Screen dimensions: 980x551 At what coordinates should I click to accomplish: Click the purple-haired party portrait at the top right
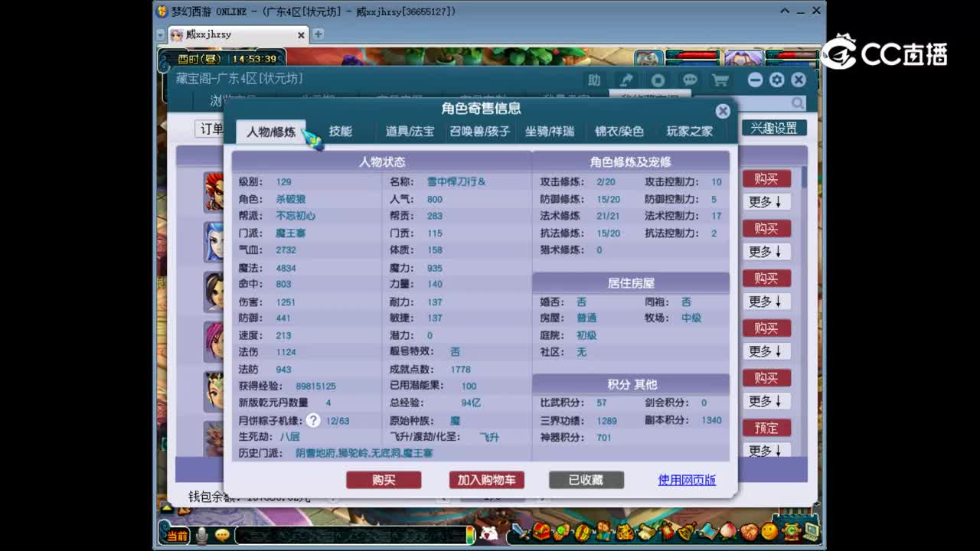pos(743,58)
